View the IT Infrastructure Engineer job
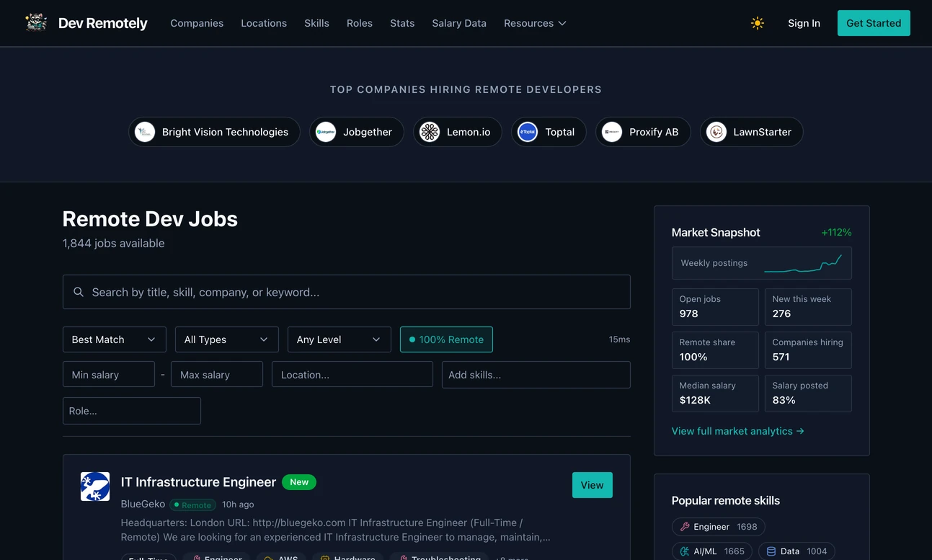This screenshot has width=932, height=560. (593, 485)
